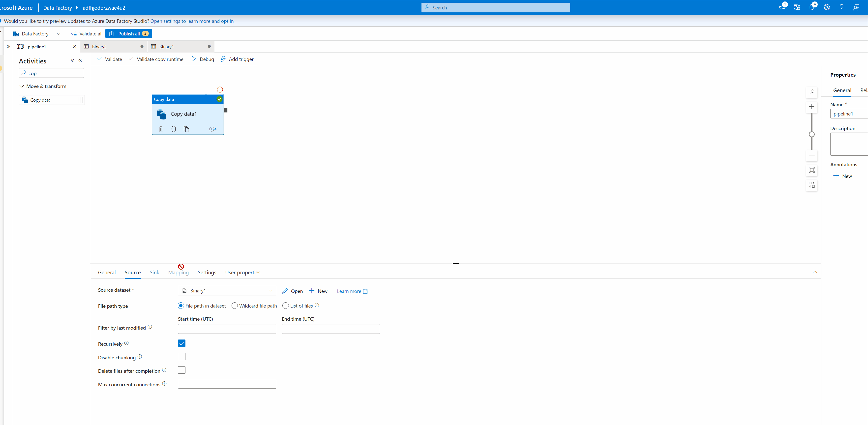Follow the Learn more link

tap(352, 291)
